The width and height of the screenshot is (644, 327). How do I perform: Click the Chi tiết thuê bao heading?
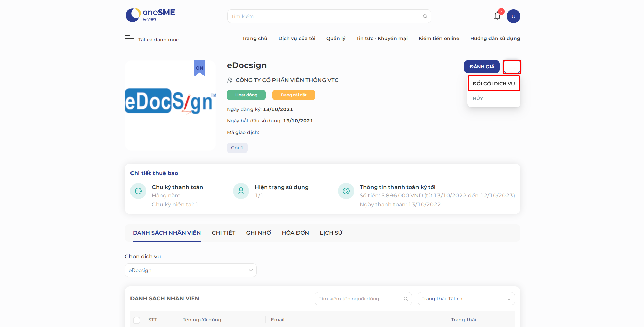click(x=154, y=173)
